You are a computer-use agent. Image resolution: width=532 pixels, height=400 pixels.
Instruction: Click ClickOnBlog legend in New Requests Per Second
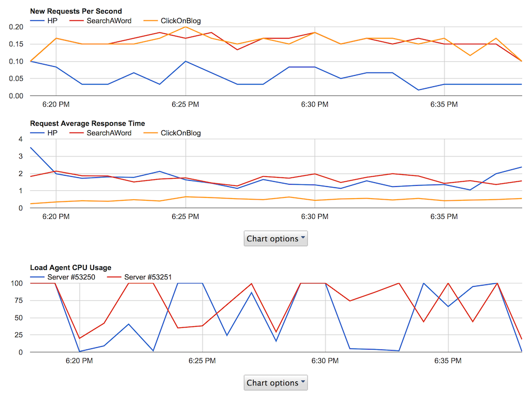click(172, 21)
